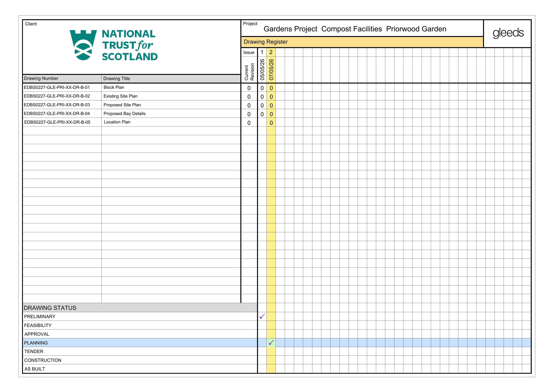Select drawing number EDBS0227-GLE-PRI-XX-DR-B-02
Image resolution: width=555 pixels, height=392 pixels.
pyautogui.click(x=57, y=96)
